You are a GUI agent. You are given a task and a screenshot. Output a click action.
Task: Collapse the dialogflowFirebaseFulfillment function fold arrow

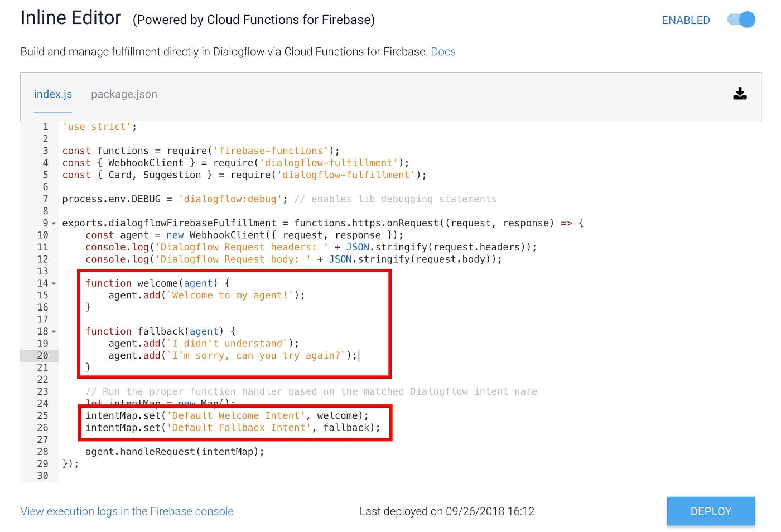point(54,223)
